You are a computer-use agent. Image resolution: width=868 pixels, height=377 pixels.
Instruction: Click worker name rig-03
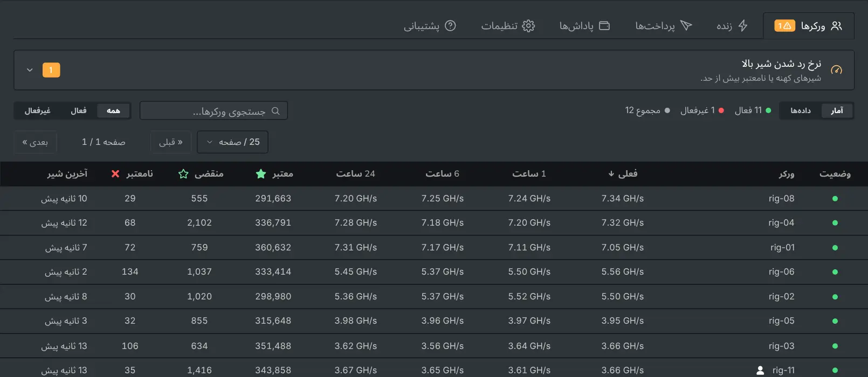781,346
